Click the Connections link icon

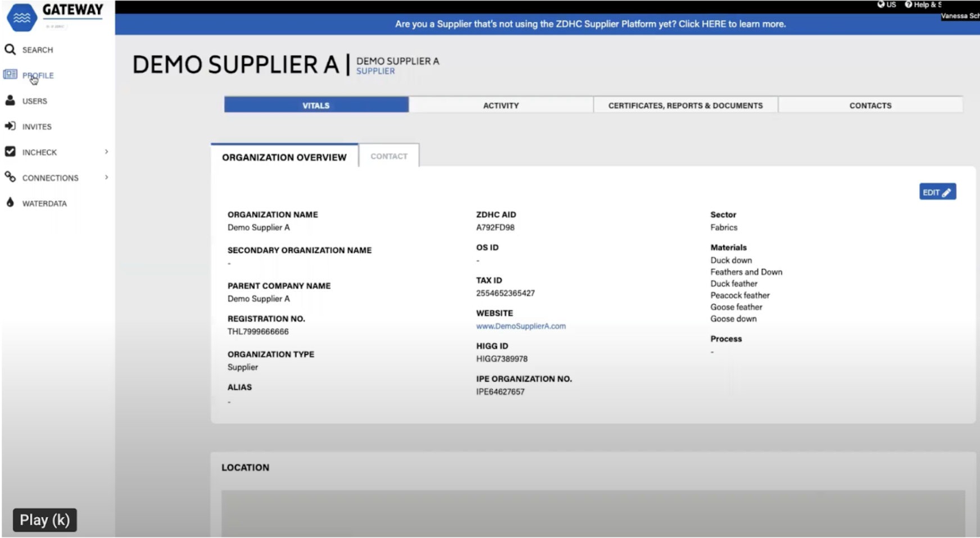coord(10,177)
